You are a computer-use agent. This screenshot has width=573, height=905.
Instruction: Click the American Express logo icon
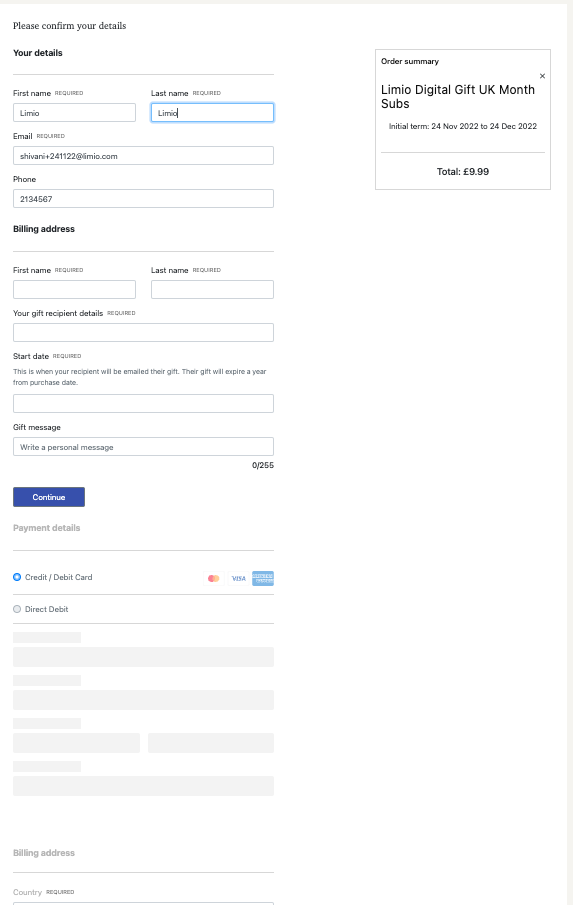click(x=263, y=578)
